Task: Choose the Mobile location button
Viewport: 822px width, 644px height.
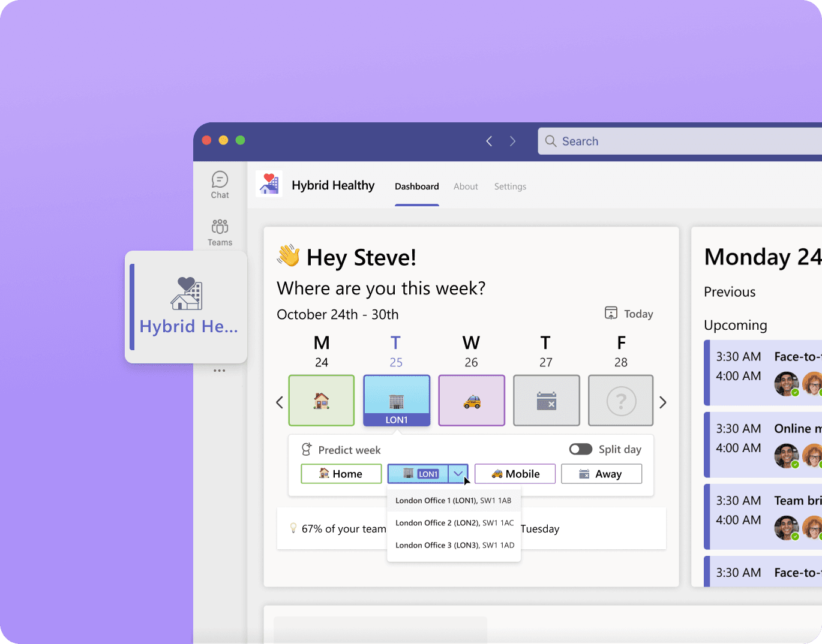Action: pyautogui.click(x=515, y=474)
